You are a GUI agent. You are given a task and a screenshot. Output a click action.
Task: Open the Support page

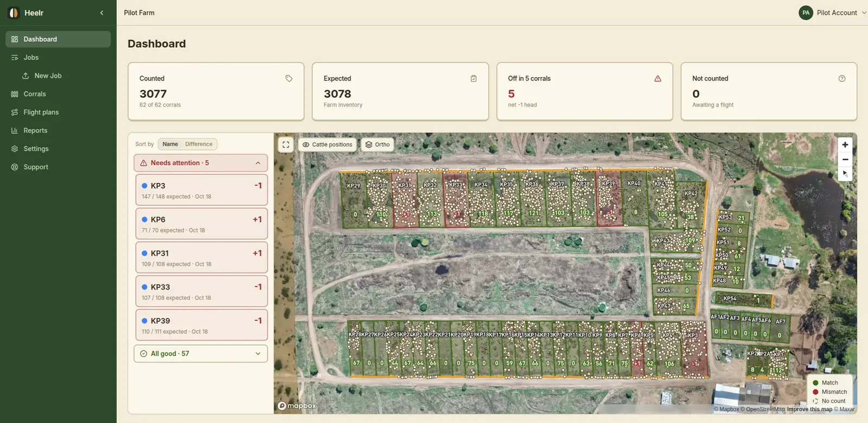pyautogui.click(x=58, y=167)
